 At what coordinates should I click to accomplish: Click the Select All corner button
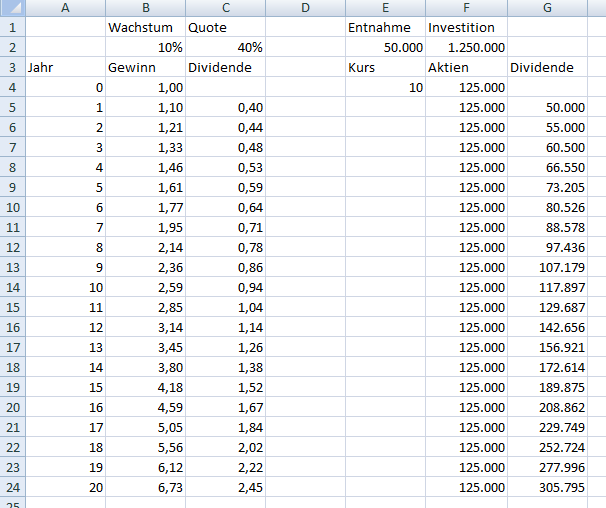[x=12, y=8]
